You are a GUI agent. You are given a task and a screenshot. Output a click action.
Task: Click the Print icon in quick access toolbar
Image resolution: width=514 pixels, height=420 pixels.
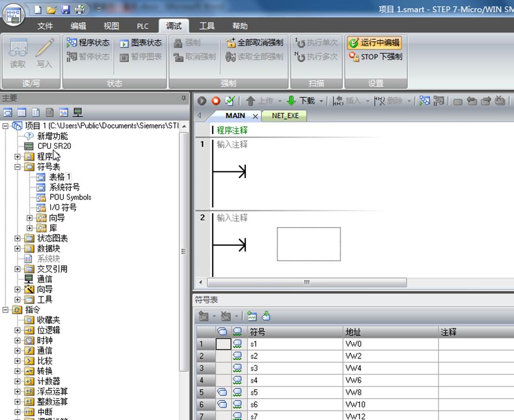pos(80,9)
